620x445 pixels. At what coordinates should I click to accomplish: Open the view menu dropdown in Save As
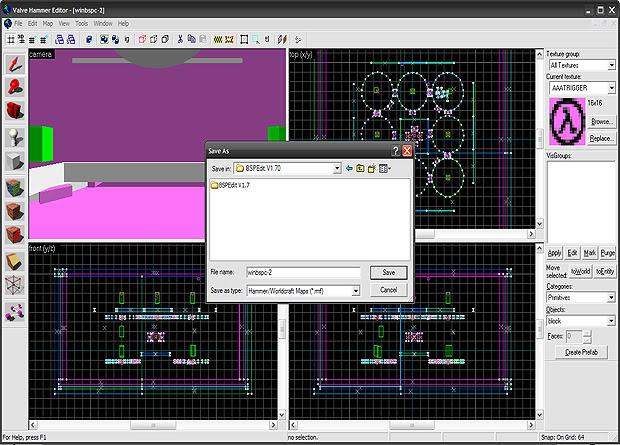(385, 169)
